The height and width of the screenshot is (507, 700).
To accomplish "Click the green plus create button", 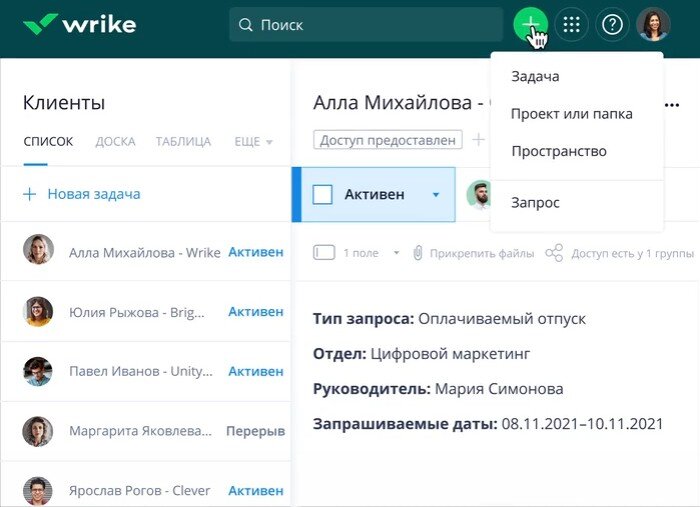I will [530, 25].
